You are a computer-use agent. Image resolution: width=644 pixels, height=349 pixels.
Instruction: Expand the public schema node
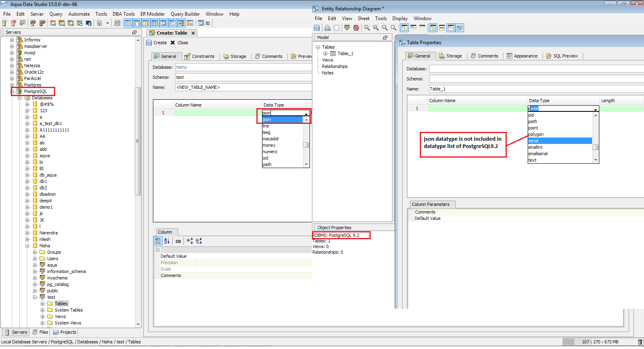pos(35,291)
